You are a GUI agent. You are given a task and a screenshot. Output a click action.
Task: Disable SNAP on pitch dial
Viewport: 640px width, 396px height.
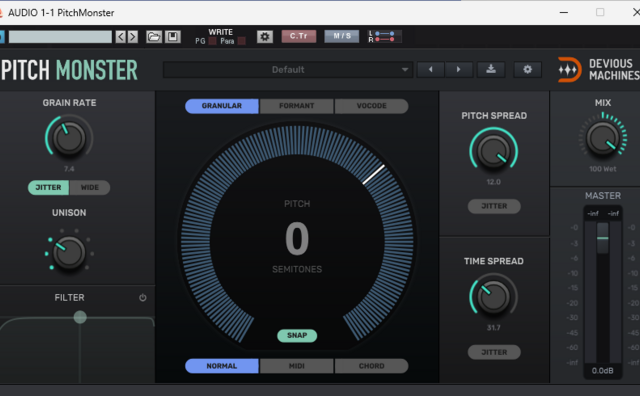pos(297,336)
